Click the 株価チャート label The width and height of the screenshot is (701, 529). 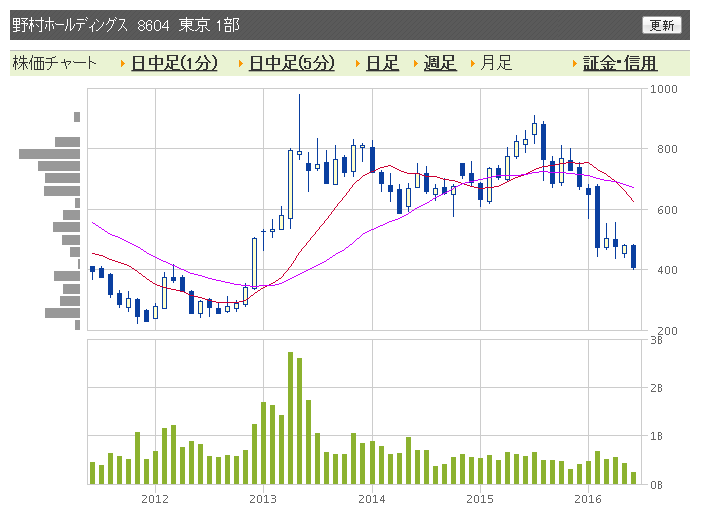click(55, 63)
